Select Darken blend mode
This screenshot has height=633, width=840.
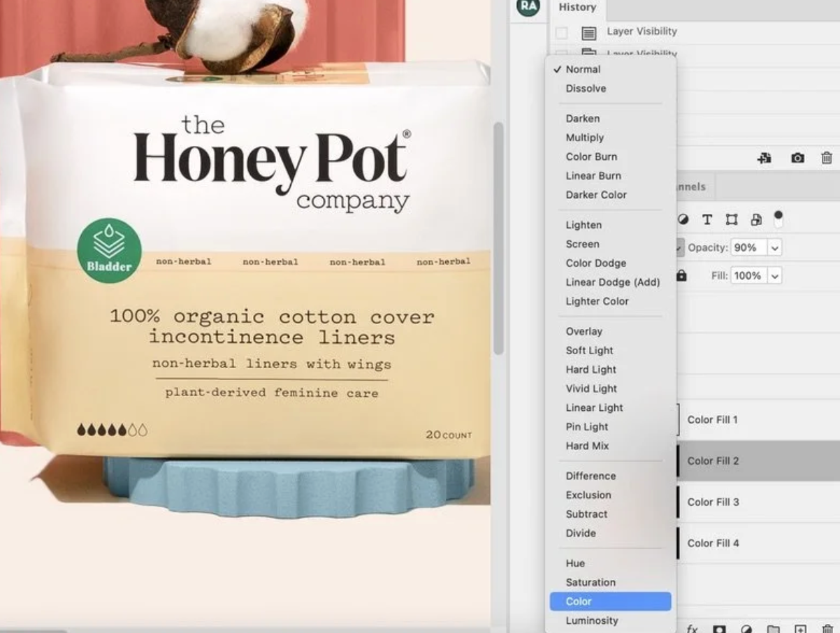pyautogui.click(x=610, y=119)
